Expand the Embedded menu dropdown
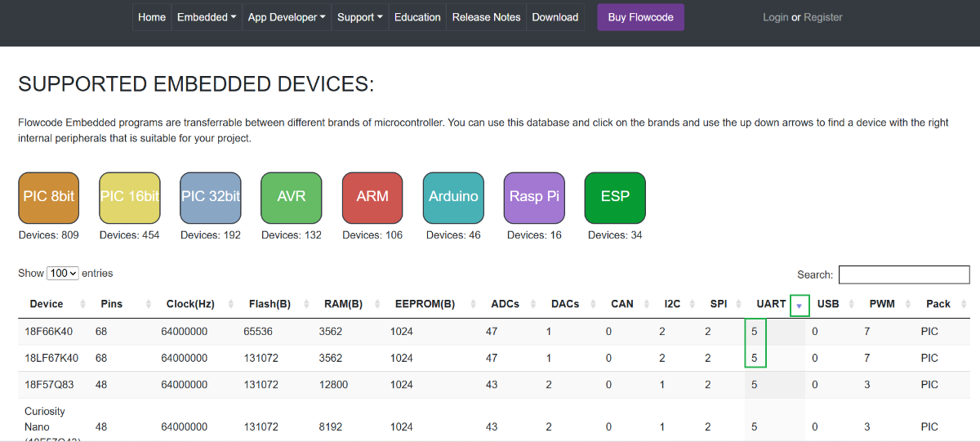Screen dimensions: 980x442 click(x=207, y=17)
